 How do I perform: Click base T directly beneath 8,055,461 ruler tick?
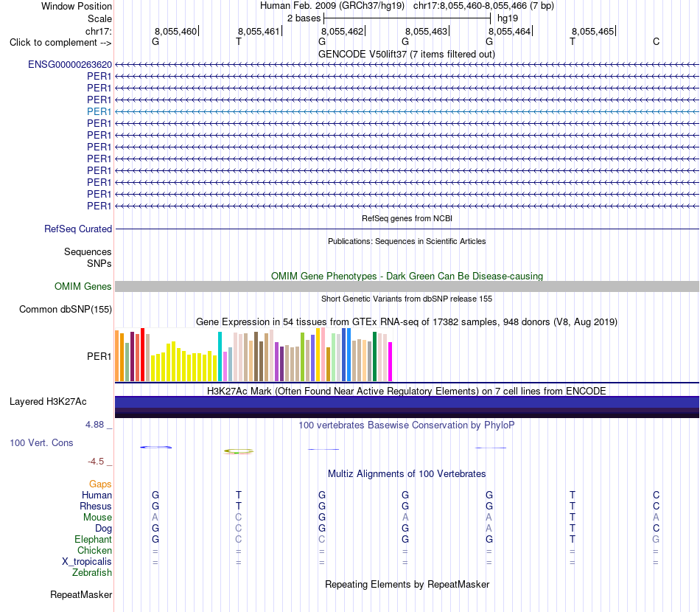tap(239, 41)
